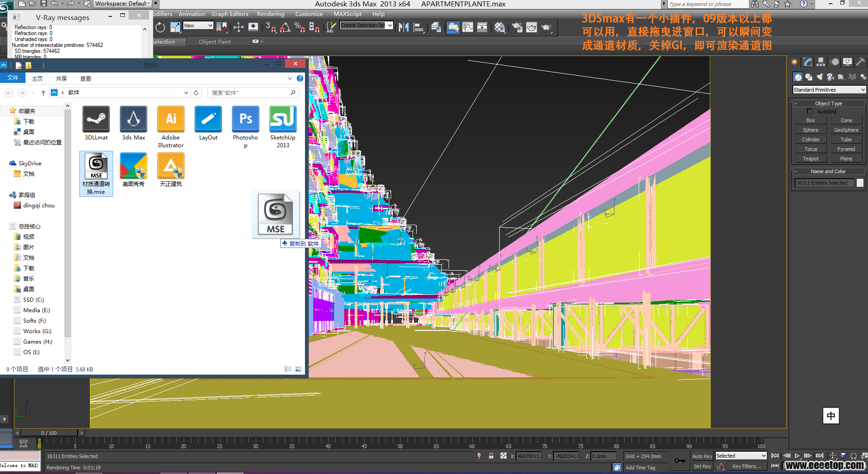Select the Lights category icon
Viewport: 868px width, 474px height.
click(x=820, y=77)
